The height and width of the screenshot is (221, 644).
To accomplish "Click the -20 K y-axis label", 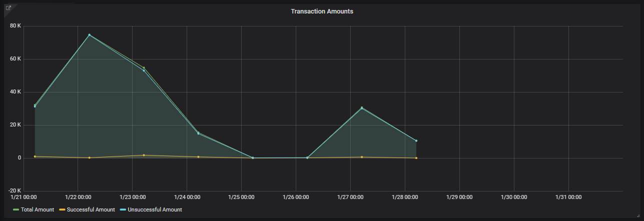I will [15, 191].
